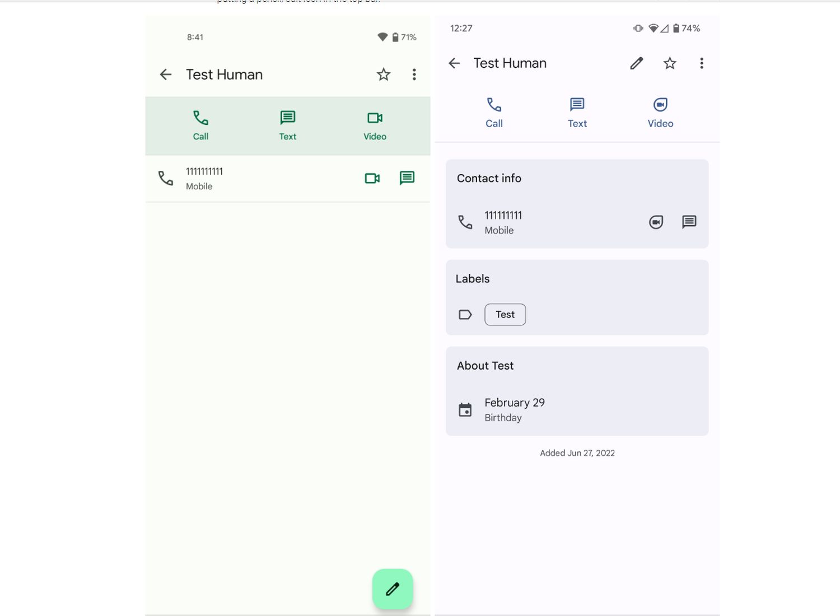Click message icon beside 1111111111 Mobile
Screen dimensions: 840x616
[x=407, y=178]
